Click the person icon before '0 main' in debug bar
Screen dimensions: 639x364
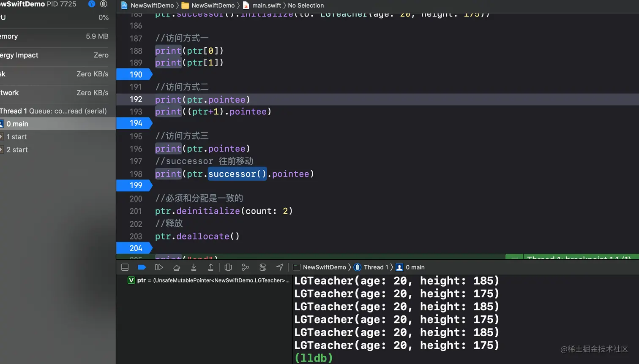click(399, 267)
